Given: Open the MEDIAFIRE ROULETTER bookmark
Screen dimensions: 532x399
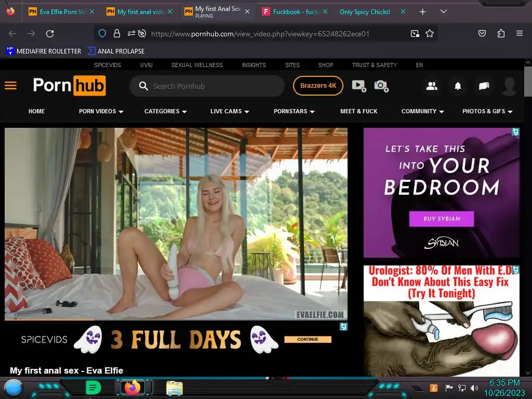Looking at the screenshot, I should tap(44, 51).
